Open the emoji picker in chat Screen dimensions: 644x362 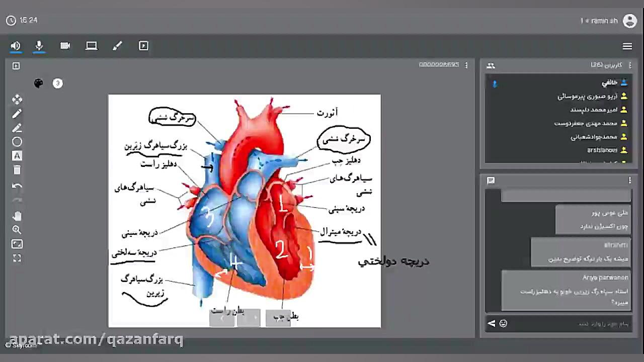click(503, 323)
